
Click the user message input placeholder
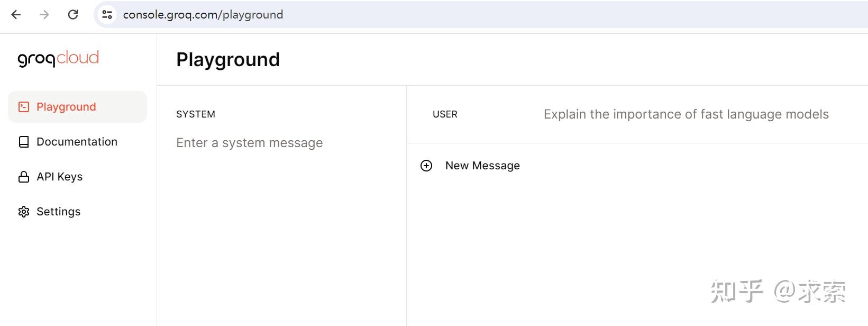[x=686, y=114]
